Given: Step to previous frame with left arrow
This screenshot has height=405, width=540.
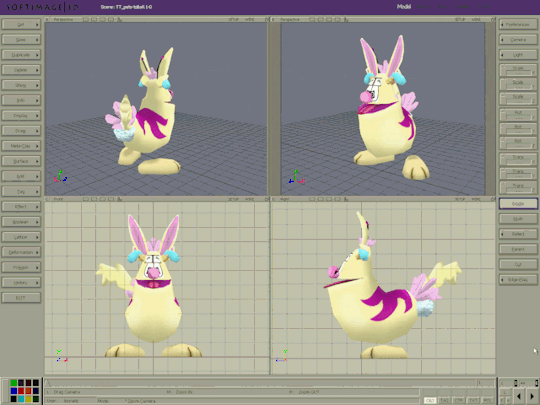Looking at the screenshot, I should tap(519, 397).
